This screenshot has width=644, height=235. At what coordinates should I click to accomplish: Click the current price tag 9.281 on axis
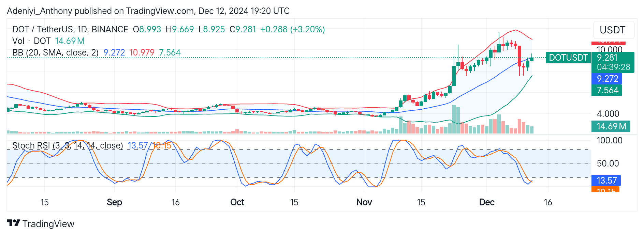click(607, 58)
